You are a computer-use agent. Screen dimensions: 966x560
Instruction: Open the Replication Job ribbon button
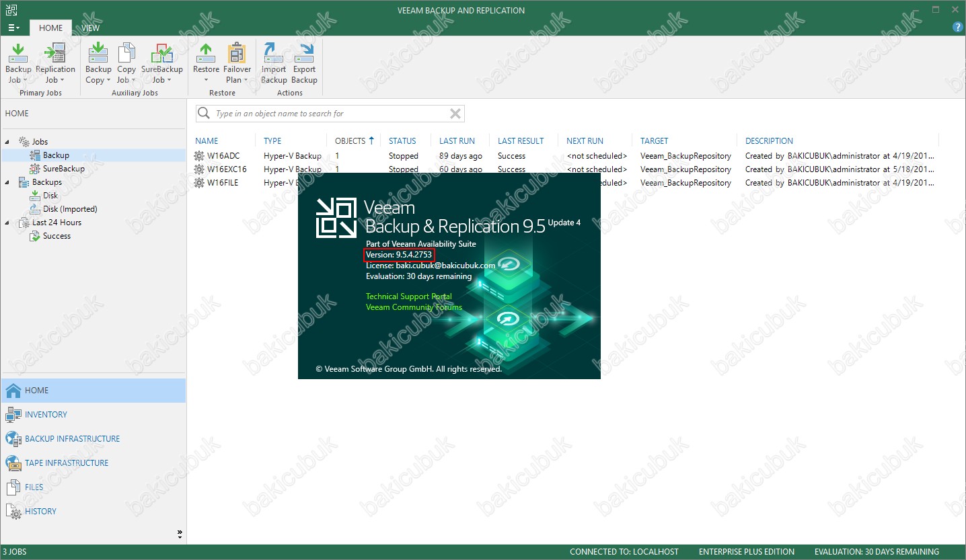point(55,64)
